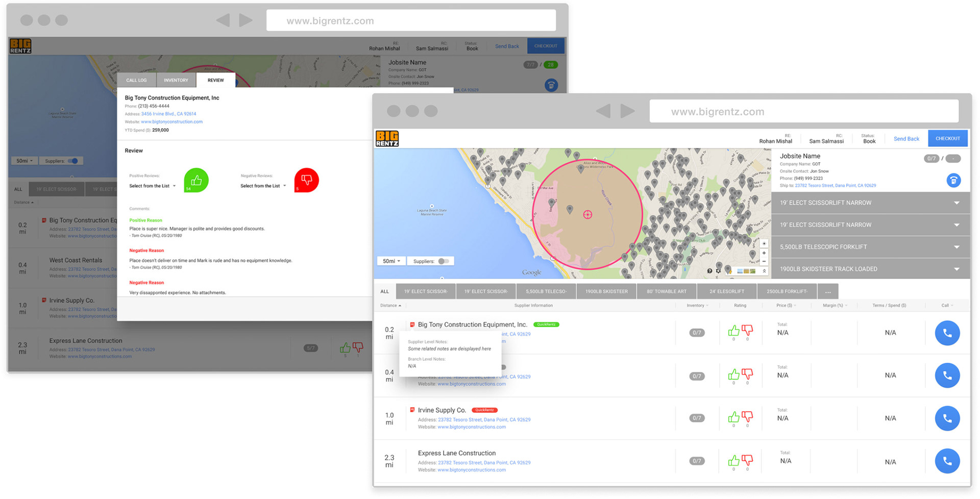Click the blue round trash icon in the front window Jobsite panel
This screenshot has height=499, width=980.
tap(953, 180)
